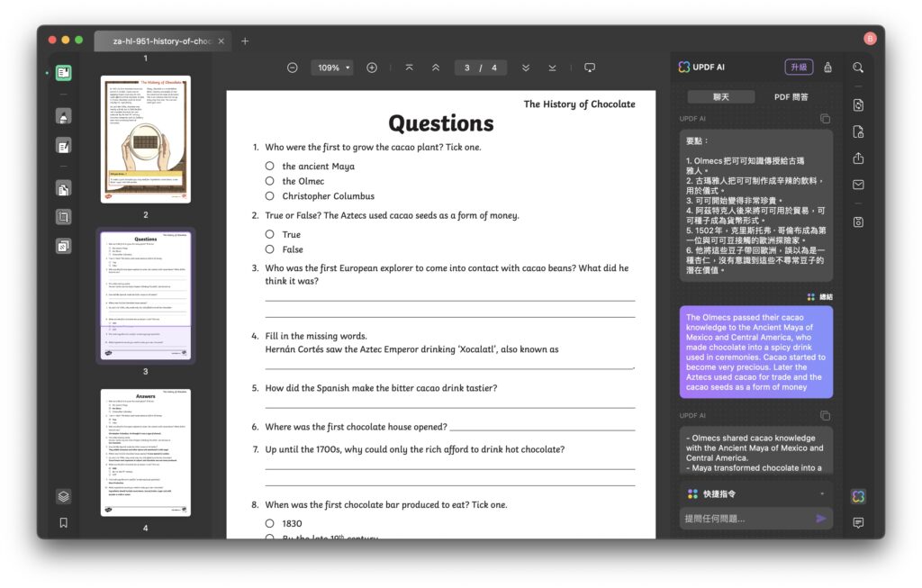Select page 2 thumbnail with chocolate image
The image size is (922, 588).
tap(146, 140)
